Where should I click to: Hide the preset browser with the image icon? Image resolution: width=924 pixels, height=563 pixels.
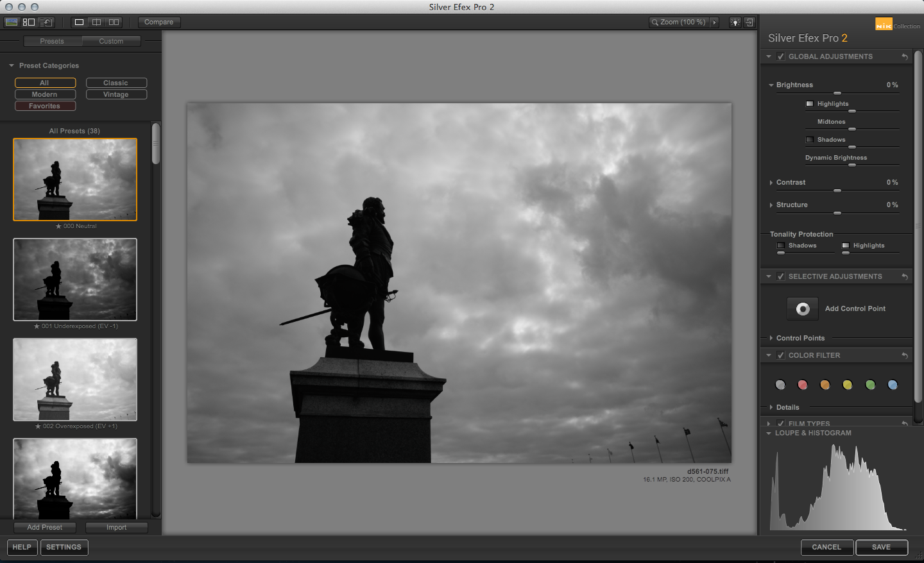click(x=11, y=22)
